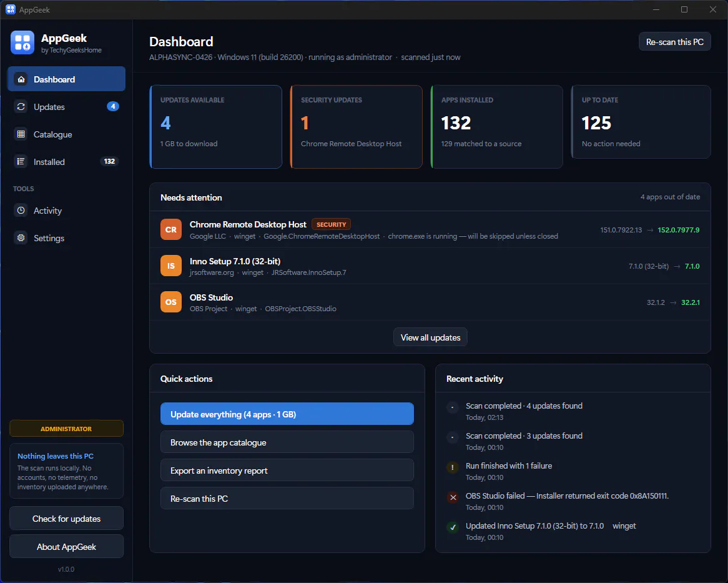Open the Updates Available card
Viewport: 728px width, 583px height.
point(216,127)
